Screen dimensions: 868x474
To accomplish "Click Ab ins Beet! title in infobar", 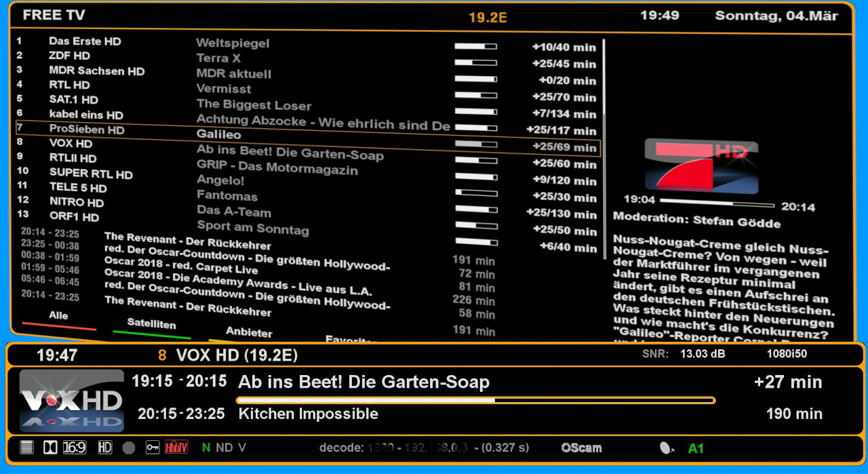I will 363,382.
